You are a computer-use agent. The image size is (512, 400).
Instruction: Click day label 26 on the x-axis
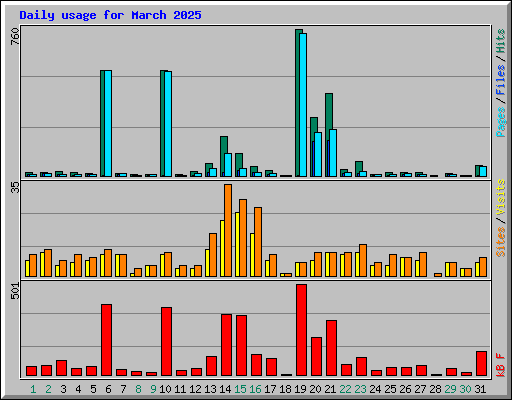point(405,389)
